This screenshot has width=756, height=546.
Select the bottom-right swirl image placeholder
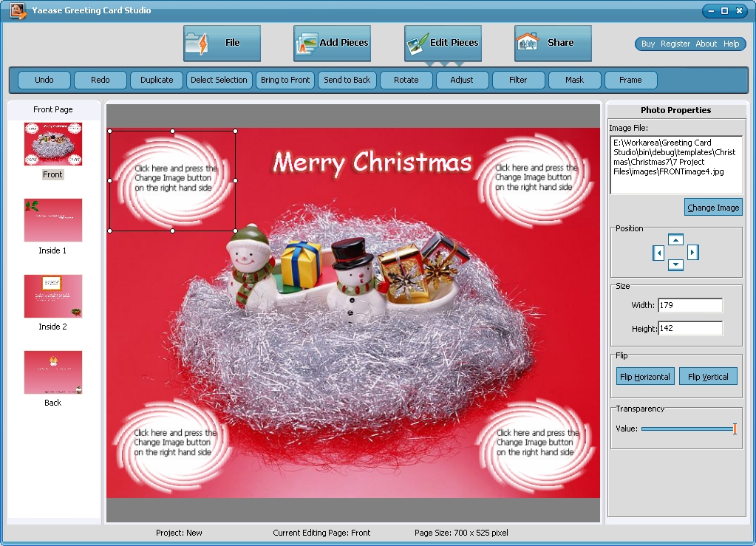[535, 444]
